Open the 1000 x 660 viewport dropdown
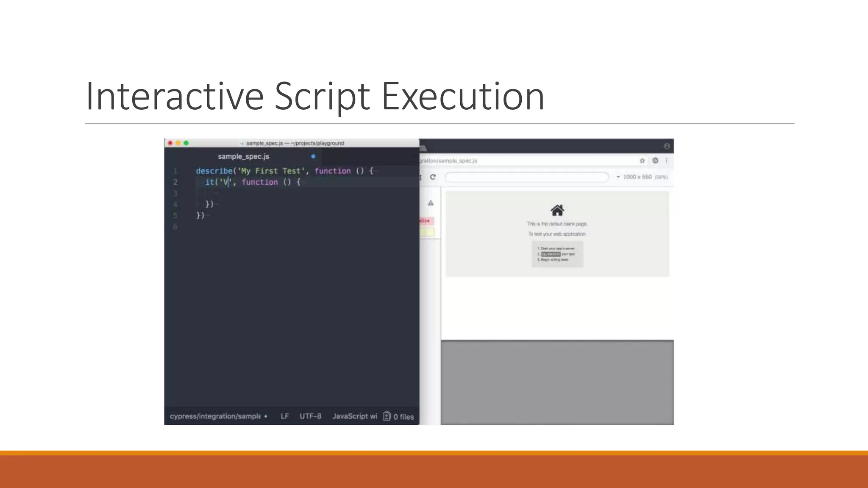This screenshot has height=488, width=868. pyautogui.click(x=642, y=177)
